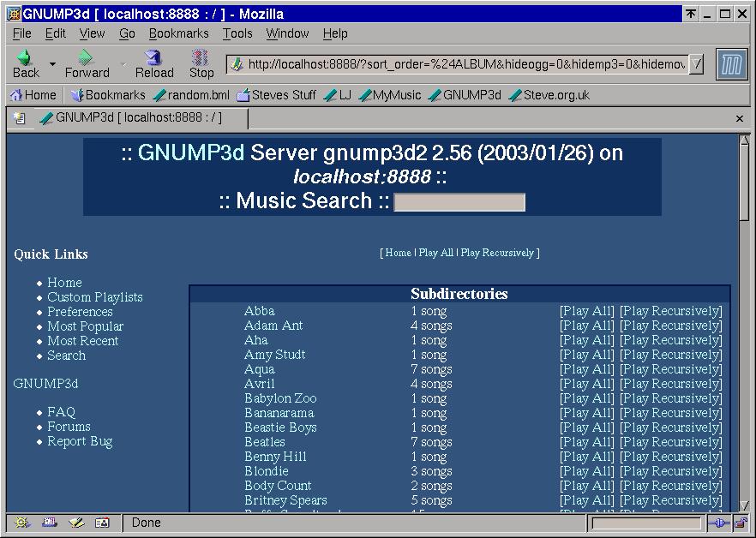Screen dimensions: 756x538
Task: Open the Back history dropdown arrow
Action: point(52,63)
